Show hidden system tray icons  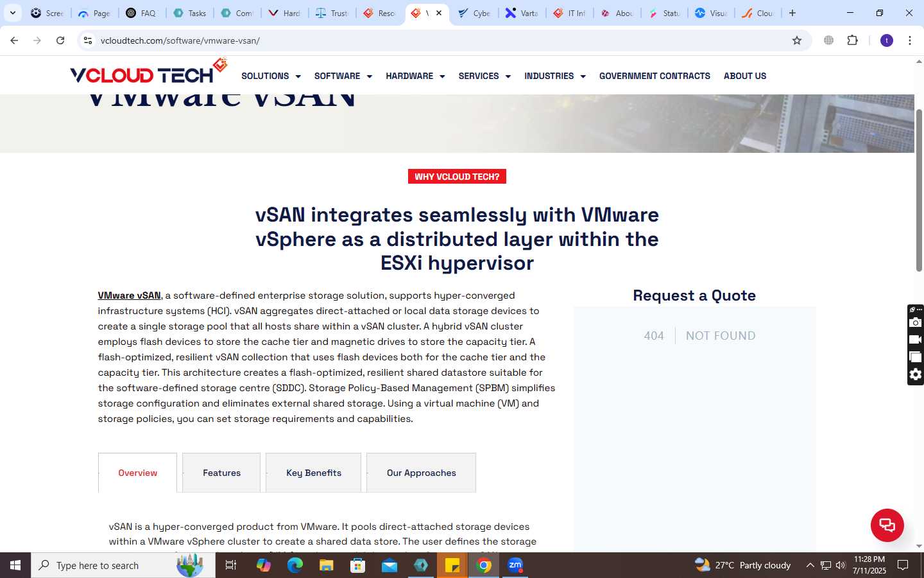[810, 565]
